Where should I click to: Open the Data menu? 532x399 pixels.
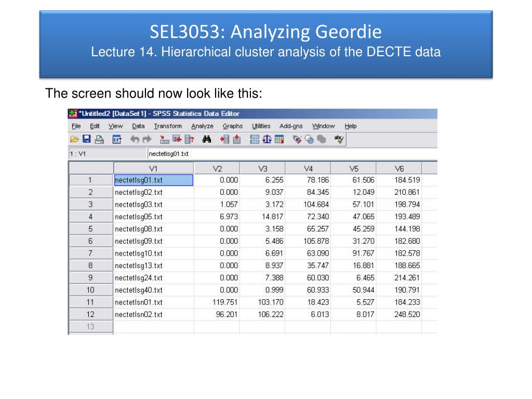click(x=138, y=126)
